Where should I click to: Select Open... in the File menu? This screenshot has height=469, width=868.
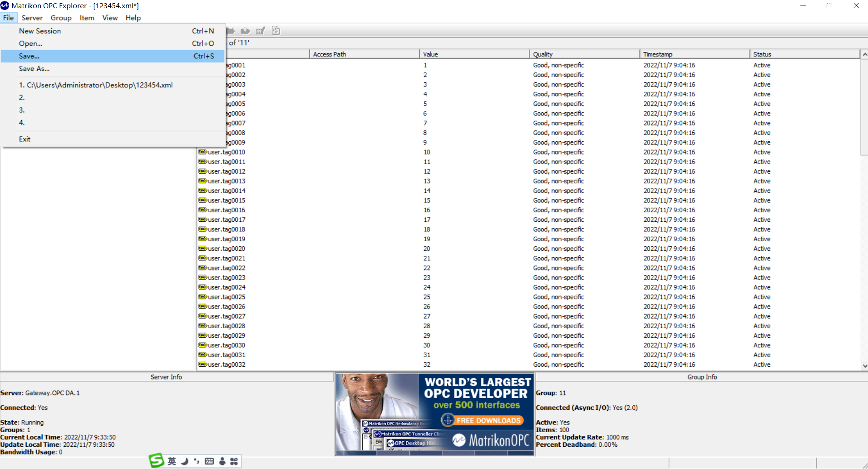tap(113, 44)
